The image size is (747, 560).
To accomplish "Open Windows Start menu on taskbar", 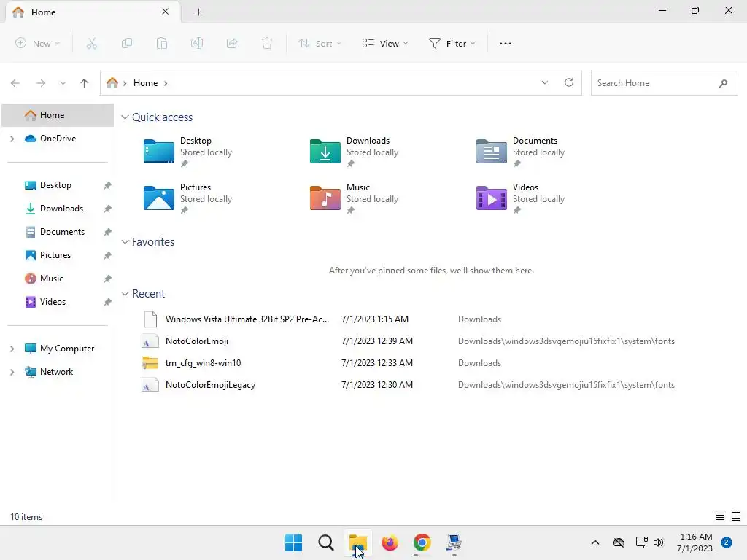I will (x=293, y=542).
